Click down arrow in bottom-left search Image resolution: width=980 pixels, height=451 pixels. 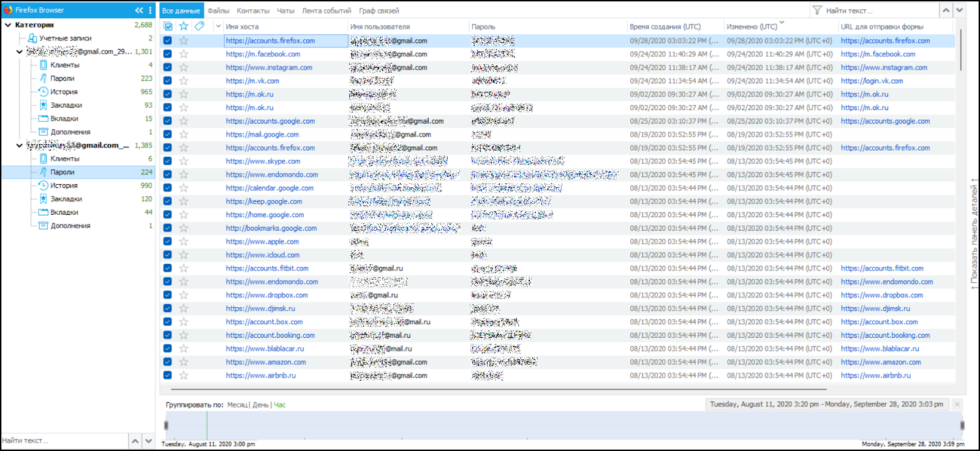pyautogui.click(x=148, y=441)
